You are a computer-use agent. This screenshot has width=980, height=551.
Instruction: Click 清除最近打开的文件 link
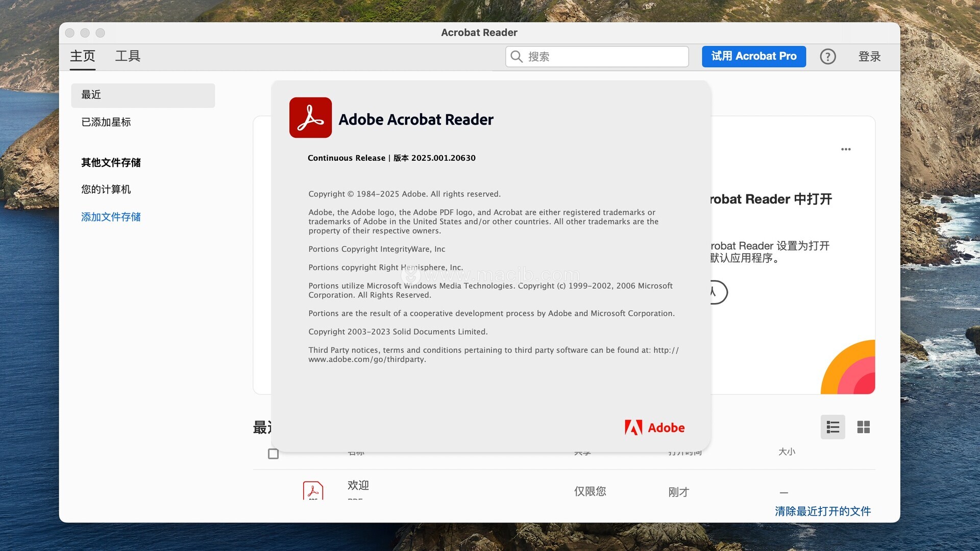[x=822, y=511]
